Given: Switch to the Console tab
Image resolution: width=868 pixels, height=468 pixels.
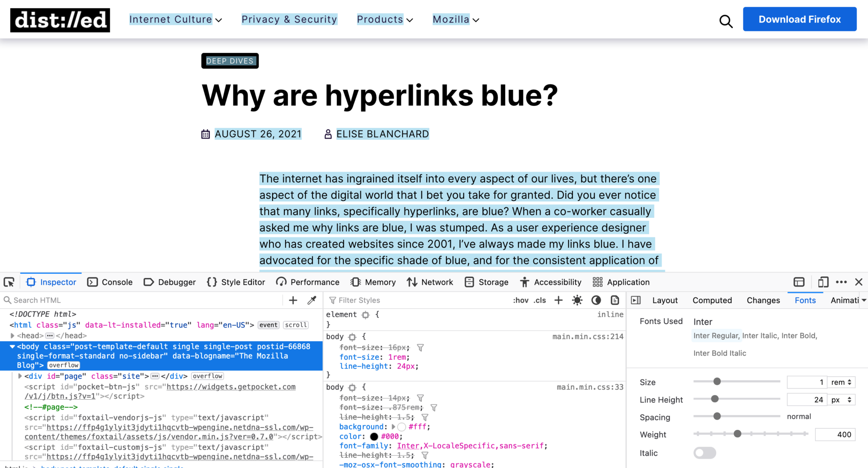Looking at the screenshot, I should tap(110, 282).
